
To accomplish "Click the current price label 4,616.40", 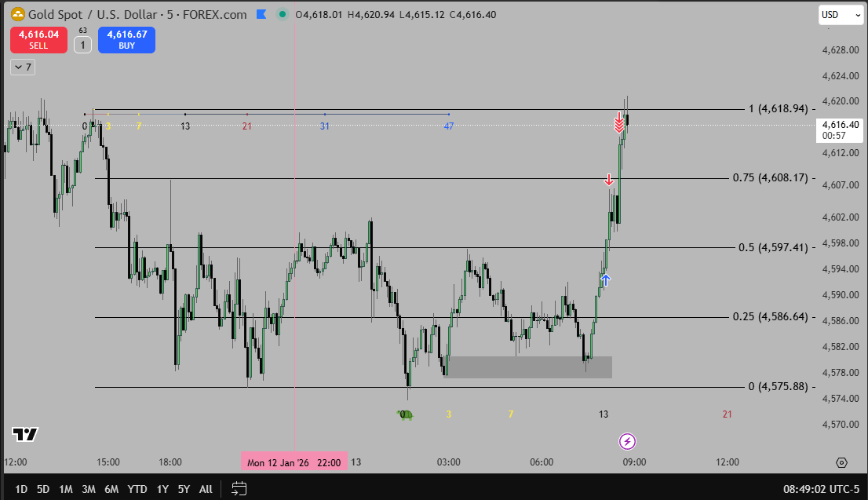I will pyautogui.click(x=840, y=125).
